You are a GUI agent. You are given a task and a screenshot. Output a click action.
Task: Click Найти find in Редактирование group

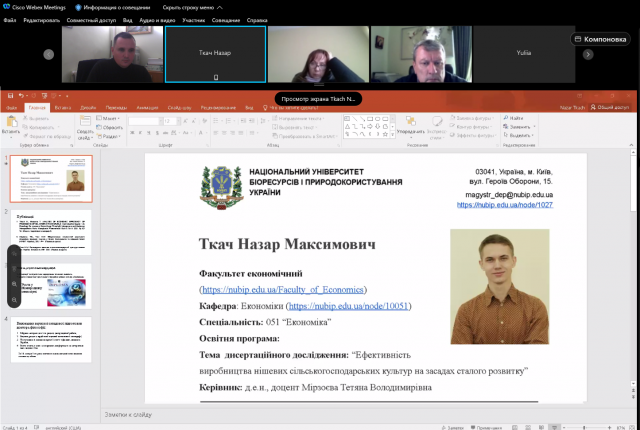pyautogui.click(x=513, y=118)
